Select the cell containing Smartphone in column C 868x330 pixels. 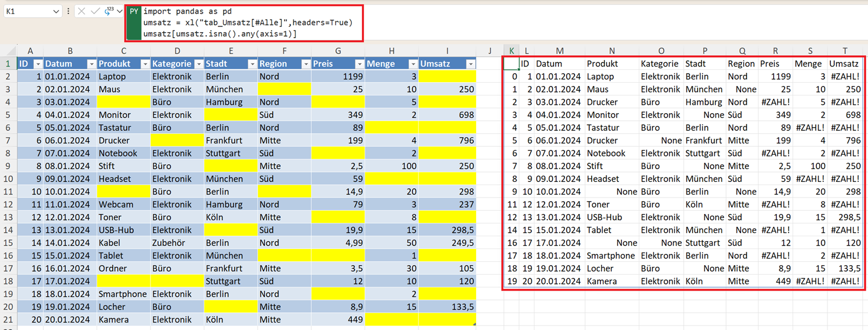pos(123,294)
